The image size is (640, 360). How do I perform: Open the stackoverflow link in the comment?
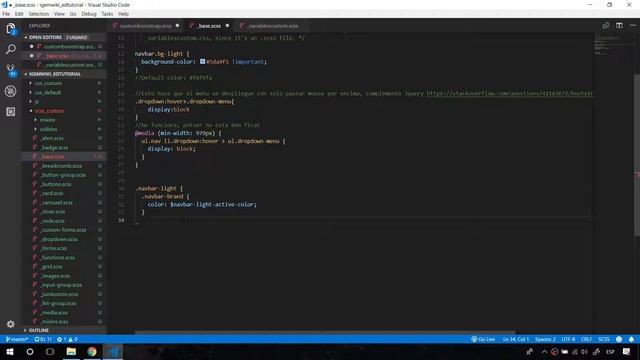pyautogui.click(x=509, y=93)
